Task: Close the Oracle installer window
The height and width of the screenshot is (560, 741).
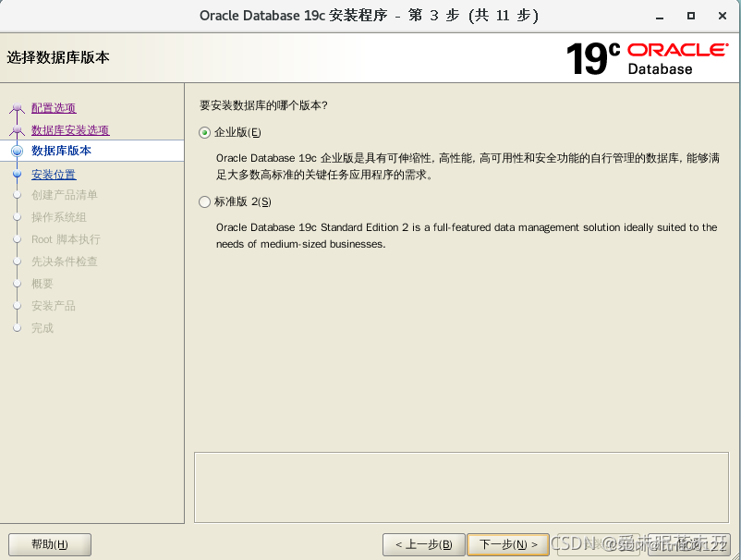Action: click(x=723, y=16)
